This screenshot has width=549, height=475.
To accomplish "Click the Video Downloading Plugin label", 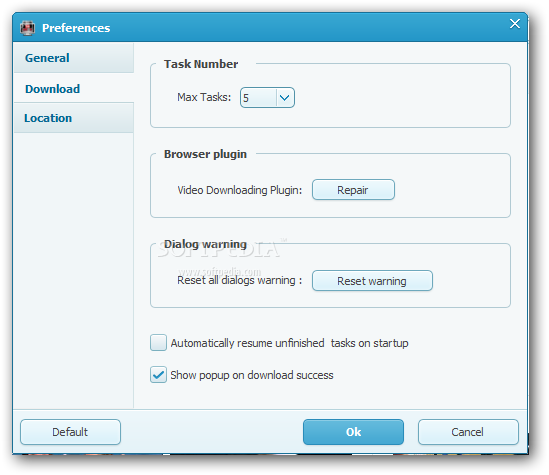I will tap(239, 190).
